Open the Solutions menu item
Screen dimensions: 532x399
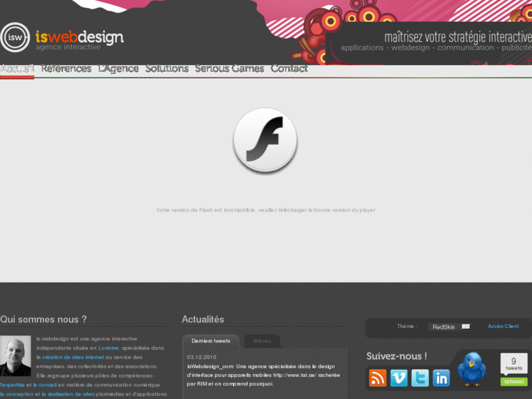click(x=167, y=69)
